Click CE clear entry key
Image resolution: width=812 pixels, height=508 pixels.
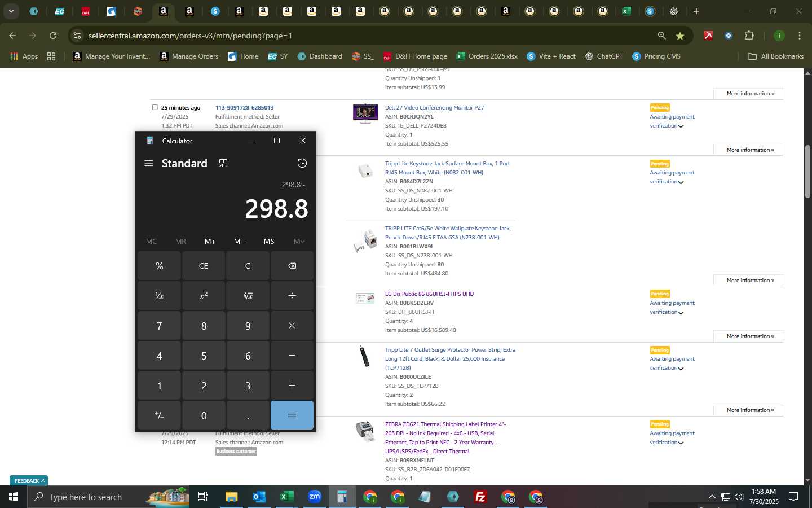click(204, 266)
